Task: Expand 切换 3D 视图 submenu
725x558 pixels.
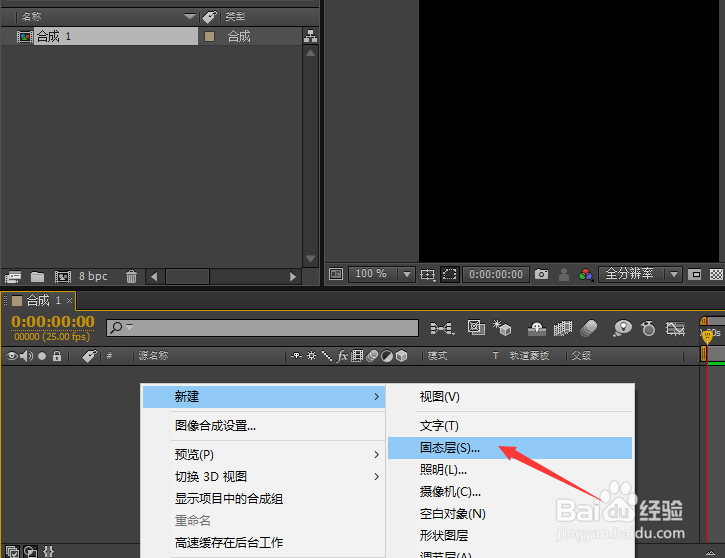Action: [x=264, y=477]
